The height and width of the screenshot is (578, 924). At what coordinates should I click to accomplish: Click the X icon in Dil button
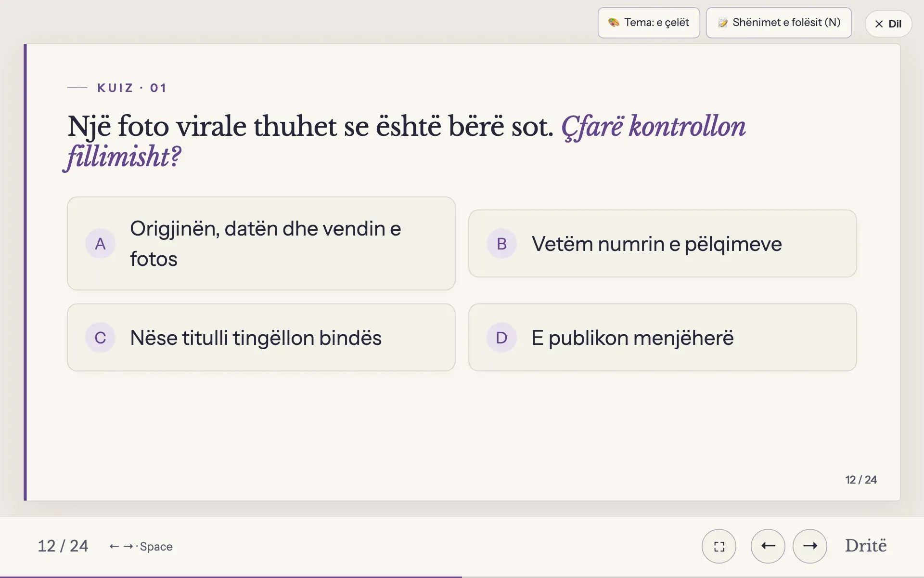click(879, 24)
